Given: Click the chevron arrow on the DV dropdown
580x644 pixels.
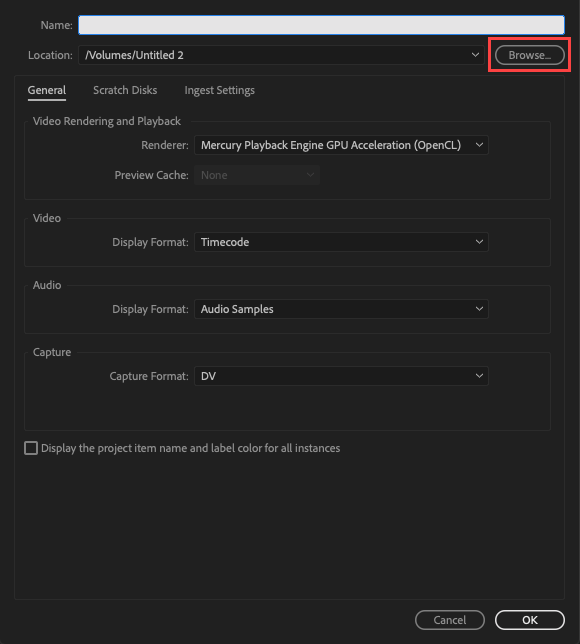Looking at the screenshot, I should coord(479,376).
